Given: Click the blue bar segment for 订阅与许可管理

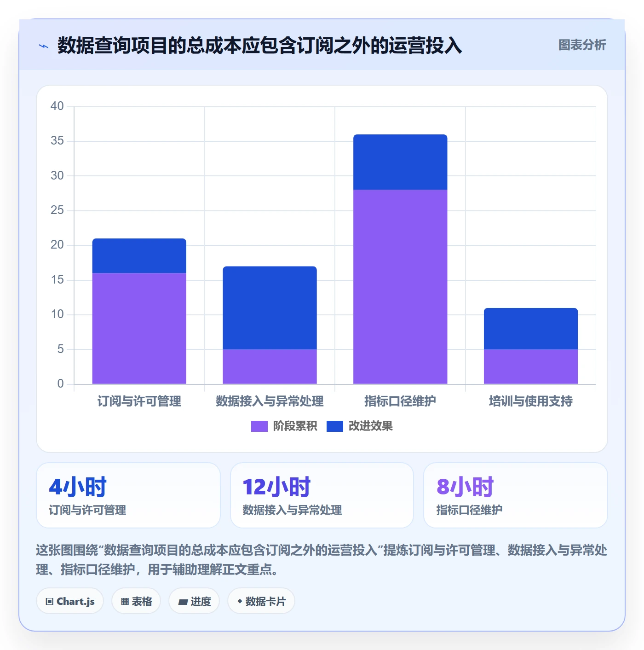Looking at the screenshot, I should point(139,256).
